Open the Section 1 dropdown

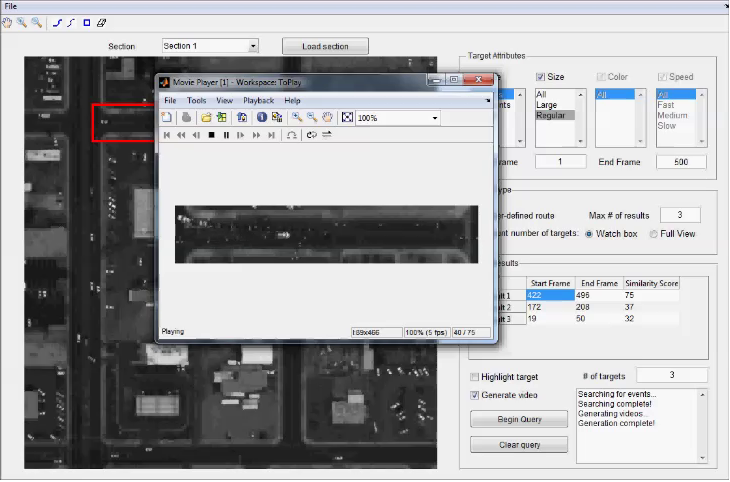253,46
